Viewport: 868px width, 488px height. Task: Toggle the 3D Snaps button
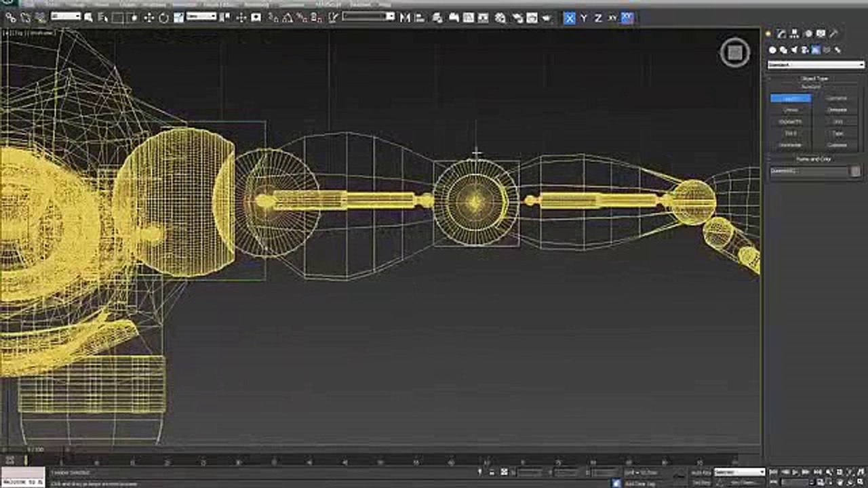point(272,18)
